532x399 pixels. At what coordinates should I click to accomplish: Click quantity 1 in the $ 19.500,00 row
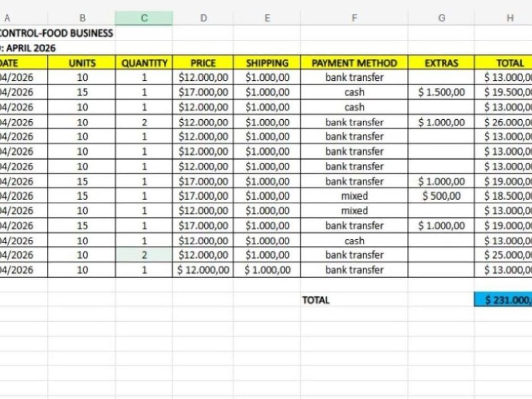click(144, 92)
